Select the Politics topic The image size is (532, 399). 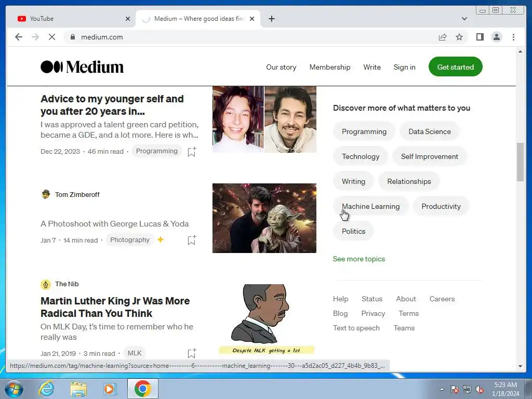tap(353, 231)
